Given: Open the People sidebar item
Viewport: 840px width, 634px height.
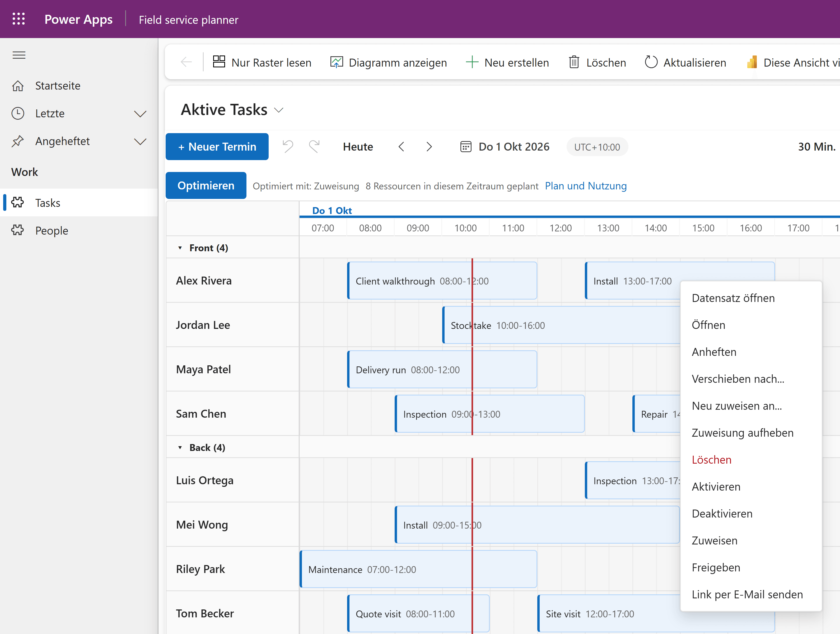Looking at the screenshot, I should (x=79, y=231).
